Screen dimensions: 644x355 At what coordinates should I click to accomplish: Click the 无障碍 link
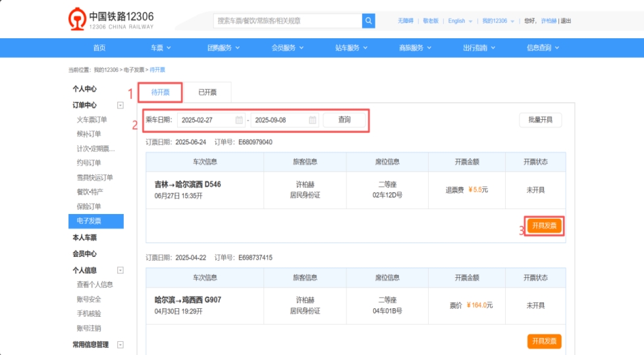pyautogui.click(x=406, y=21)
